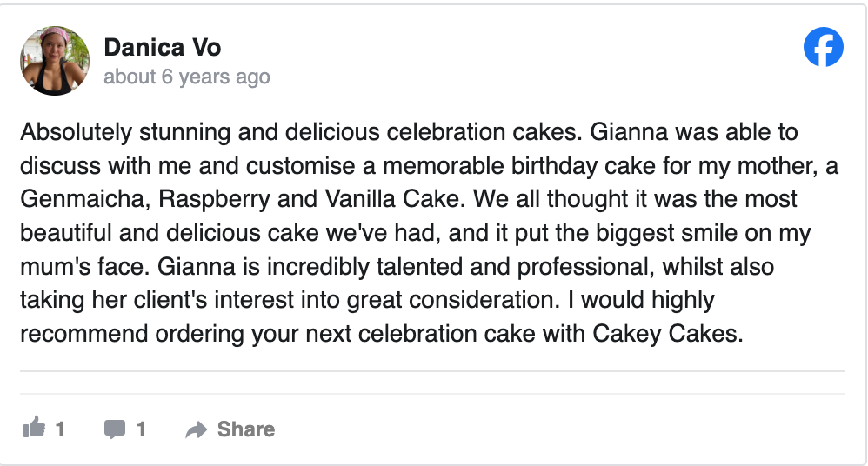Click the Facebook logo icon
The height and width of the screenshot is (466, 868).
pos(823,48)
